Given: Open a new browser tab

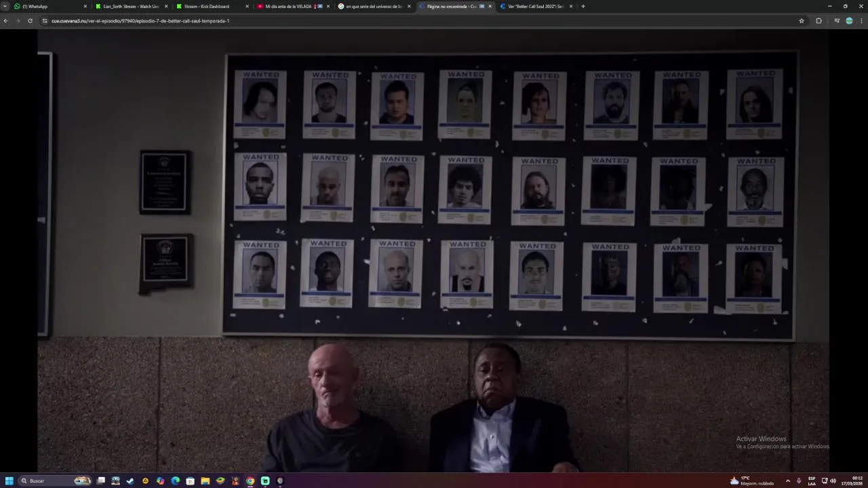Looking at the screenshot, I should coord(583,6).
